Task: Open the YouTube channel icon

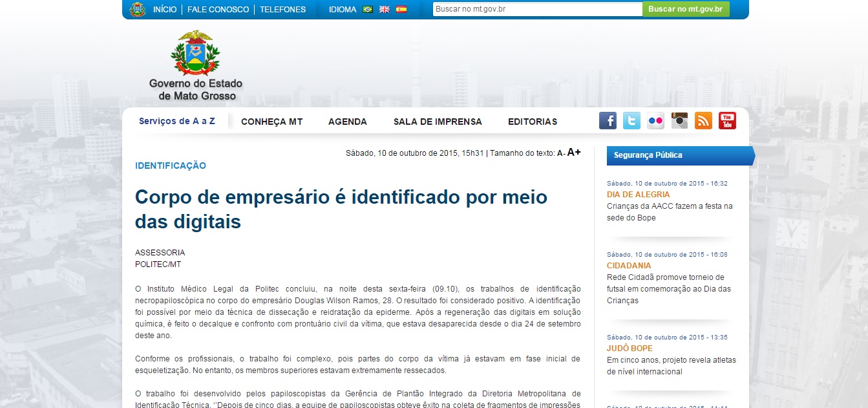Action: (x=727, y=121)
